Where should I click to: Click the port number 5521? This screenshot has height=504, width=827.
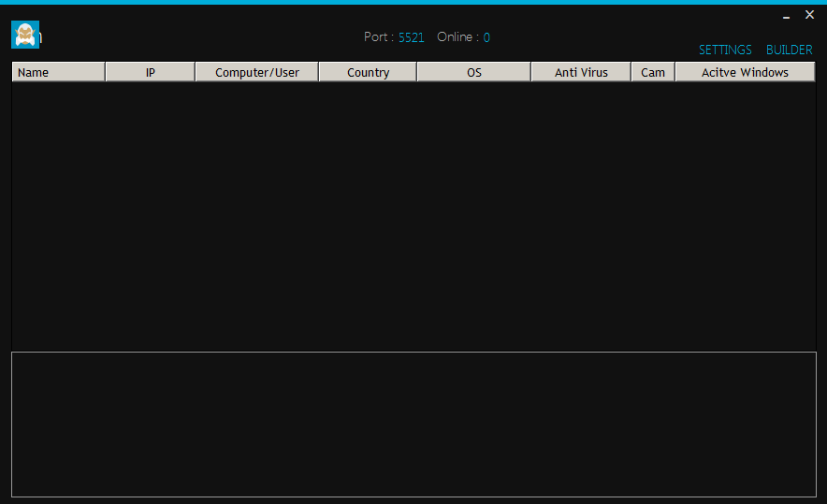[412, 37]
